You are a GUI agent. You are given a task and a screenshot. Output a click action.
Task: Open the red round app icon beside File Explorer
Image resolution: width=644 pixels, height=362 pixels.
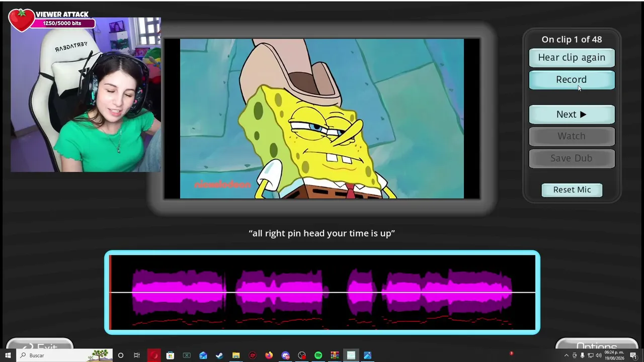coord(253,355)
